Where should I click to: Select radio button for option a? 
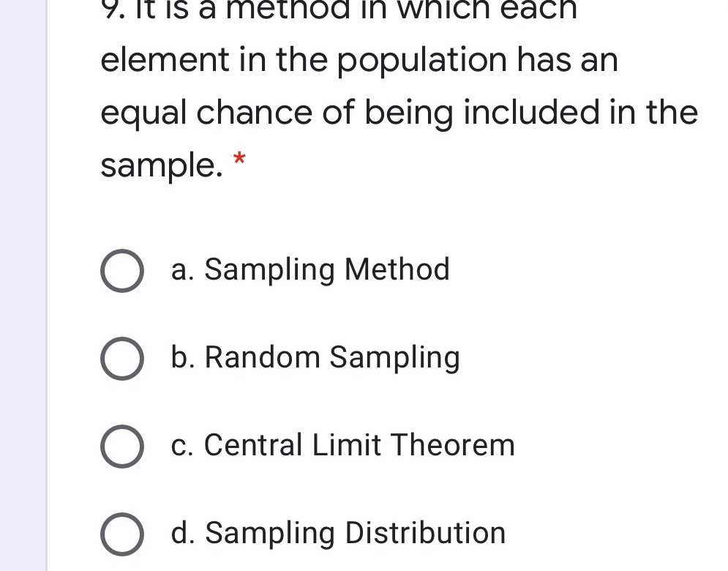coord(121,270)
